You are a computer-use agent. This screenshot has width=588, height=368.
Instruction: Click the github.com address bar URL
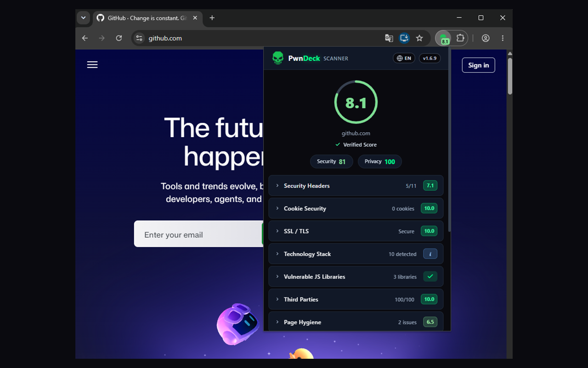point(165,38)
